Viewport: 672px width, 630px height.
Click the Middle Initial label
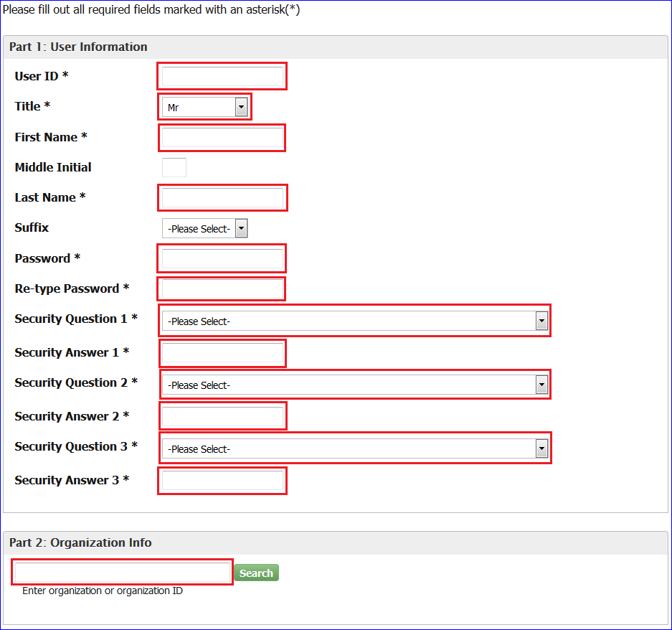coord(53,167)
